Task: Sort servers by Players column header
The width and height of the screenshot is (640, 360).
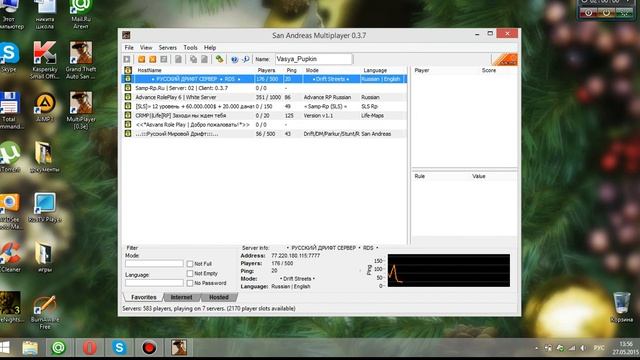Action: coord(269,70)
